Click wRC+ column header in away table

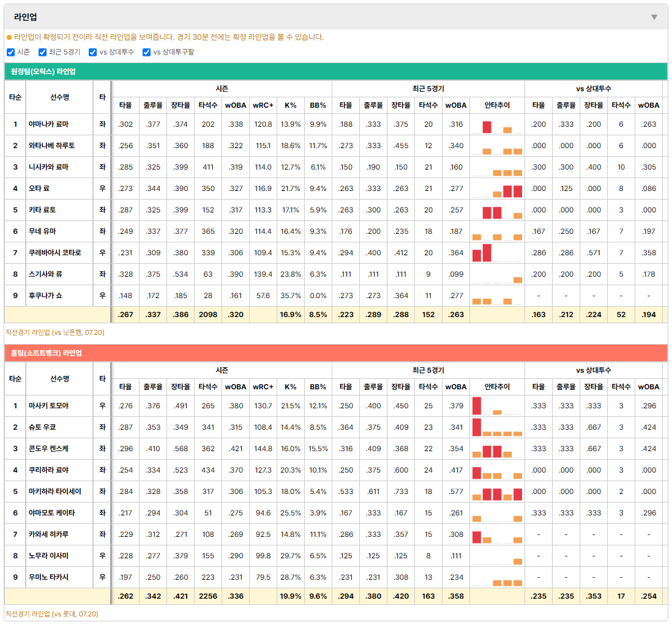pos(263,105)
